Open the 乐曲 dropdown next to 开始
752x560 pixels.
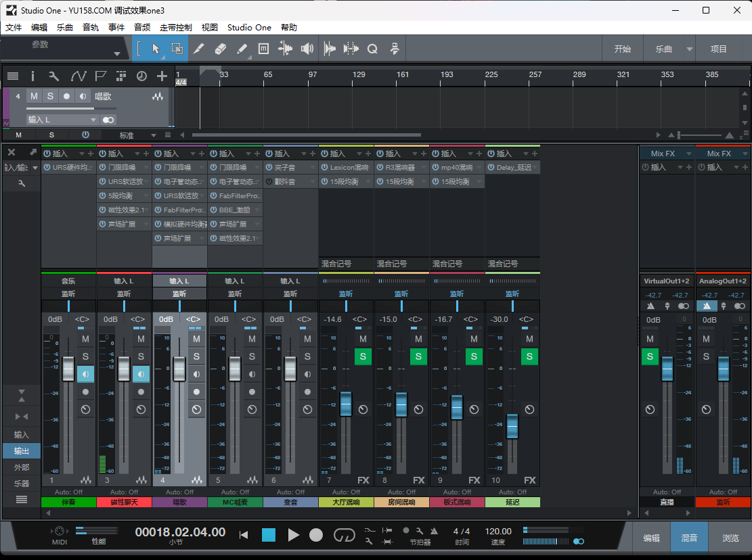click(688, 48)
